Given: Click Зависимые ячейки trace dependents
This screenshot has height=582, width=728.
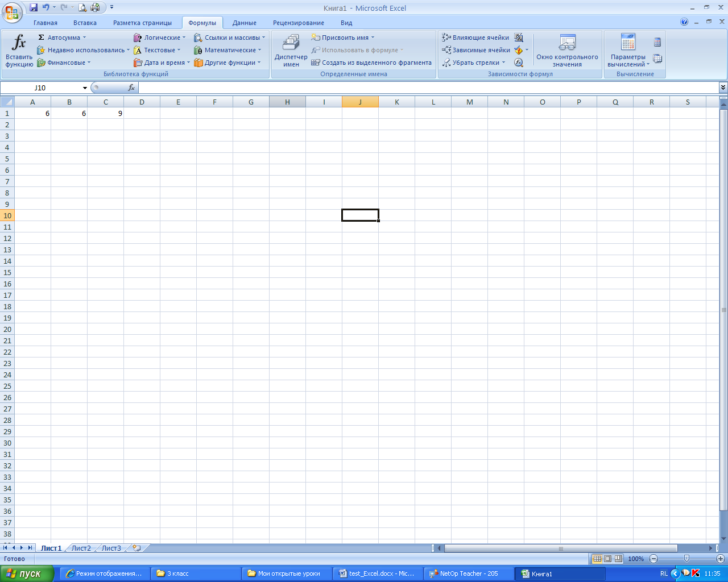Looking at the screenshot, I should 476,50.
